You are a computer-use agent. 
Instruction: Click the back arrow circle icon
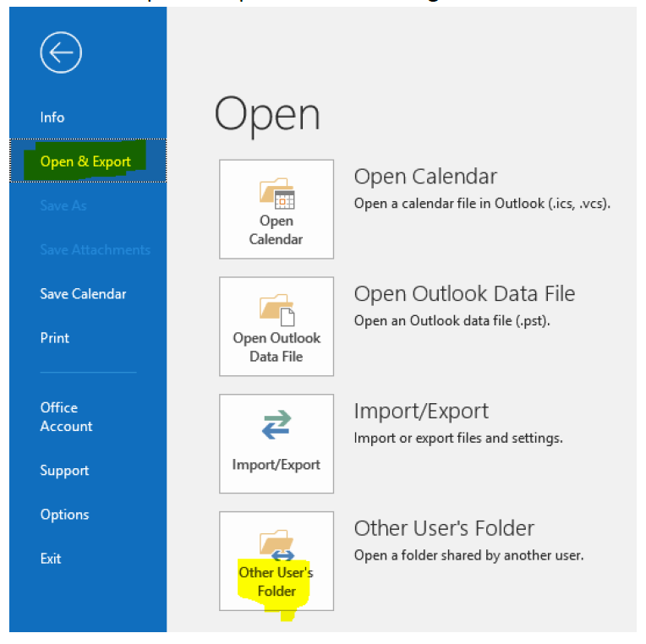[61, 52]
